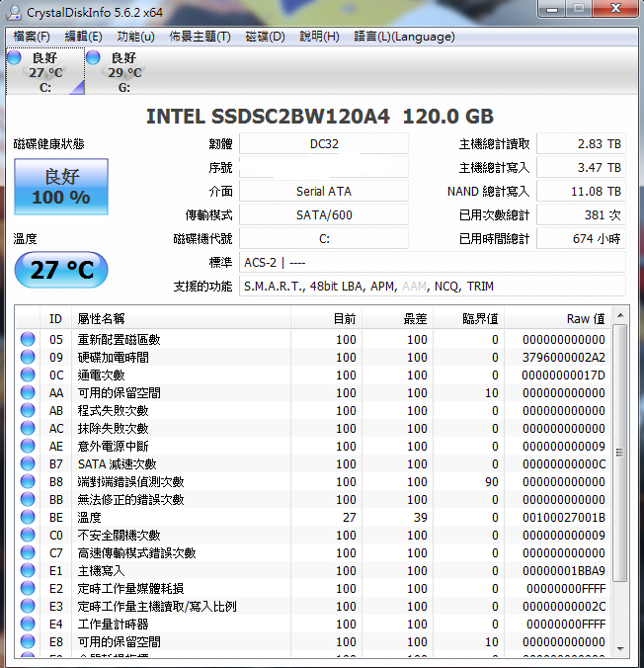Click the status orb for ID 05 row
Screen dimensions: 644x668
coord(28,340)
